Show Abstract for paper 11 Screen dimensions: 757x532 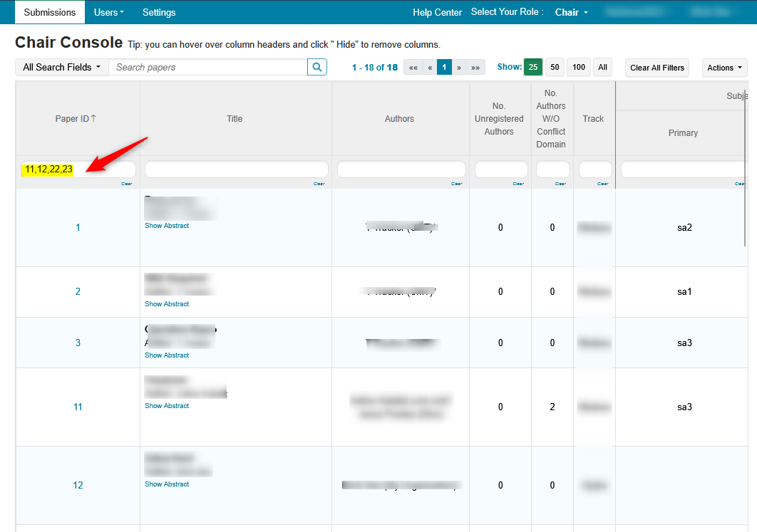coord(167,406)
